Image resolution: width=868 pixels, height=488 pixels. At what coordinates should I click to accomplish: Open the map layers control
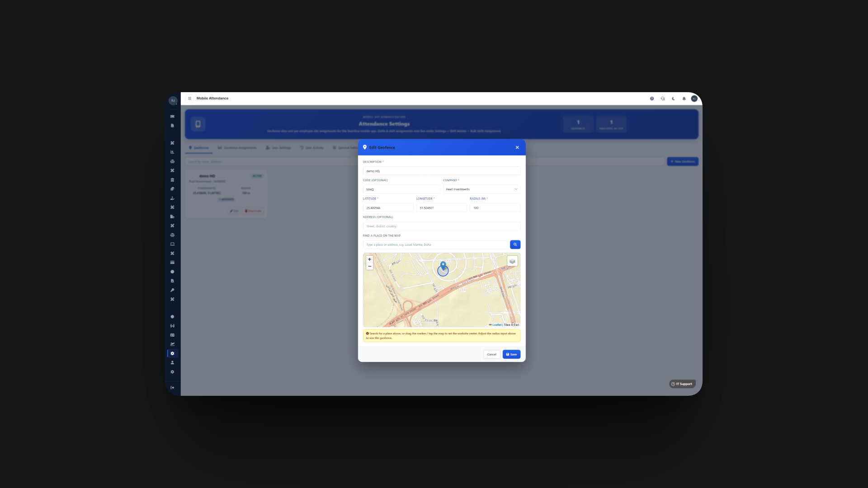[512, 261]
